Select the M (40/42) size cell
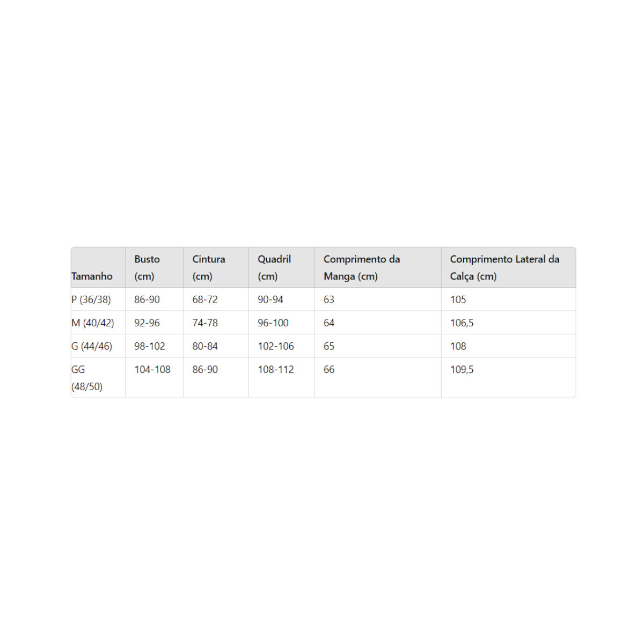644x644 pixels. 93,323
